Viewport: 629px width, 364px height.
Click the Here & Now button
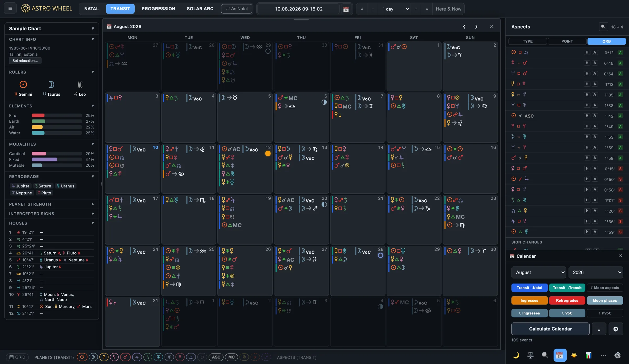click(448, 9)
